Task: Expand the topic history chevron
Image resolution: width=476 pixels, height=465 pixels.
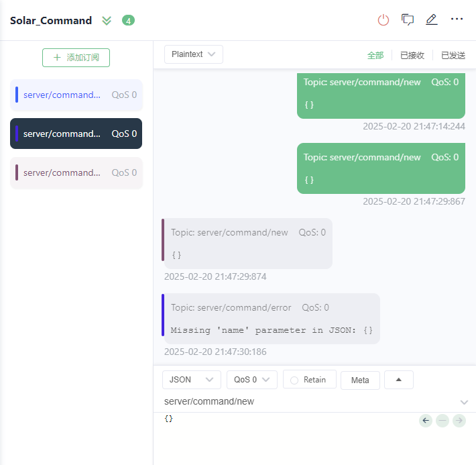Action: coord(464,402)
